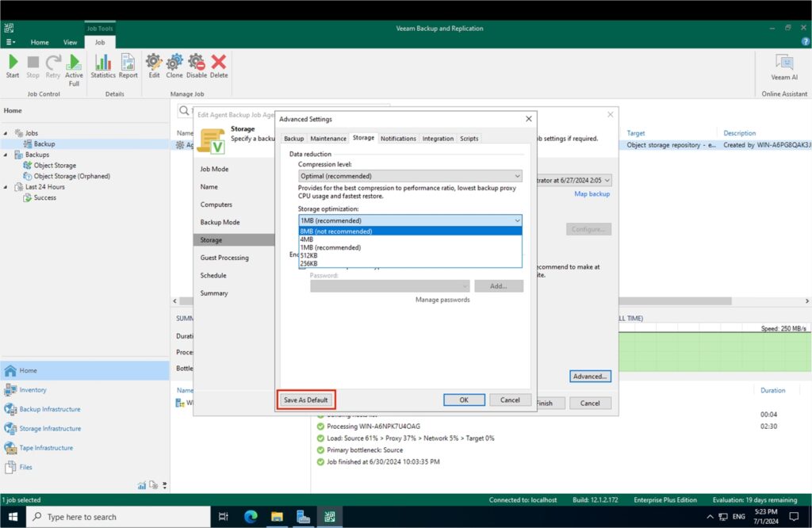812x528 pixels.
Task: Click the Windows taskbar search box
Action: pyautogui.click(x=119, y=517)
